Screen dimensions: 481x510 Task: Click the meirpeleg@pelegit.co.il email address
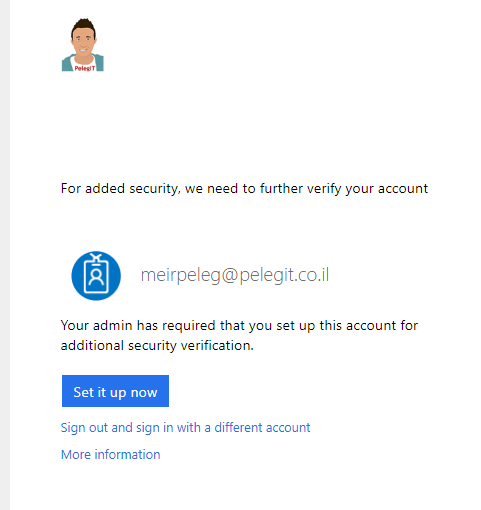(235, 275)
